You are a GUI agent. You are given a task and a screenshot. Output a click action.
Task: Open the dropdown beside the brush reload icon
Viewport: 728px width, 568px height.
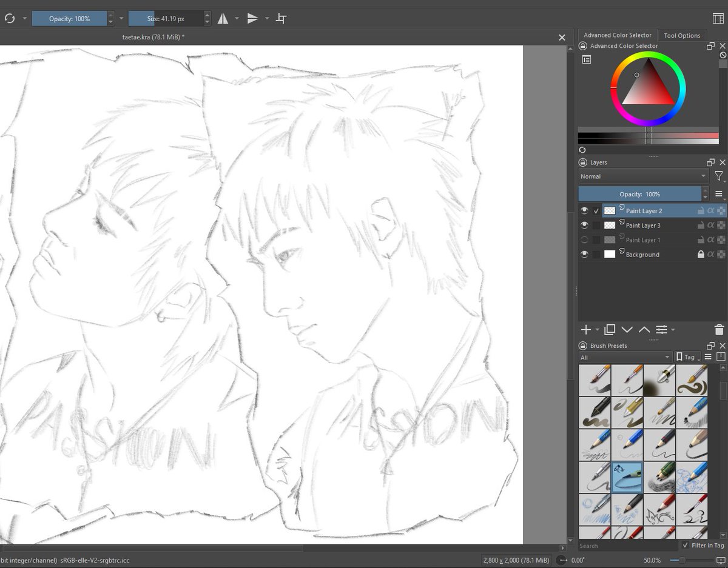pos(25,18)
